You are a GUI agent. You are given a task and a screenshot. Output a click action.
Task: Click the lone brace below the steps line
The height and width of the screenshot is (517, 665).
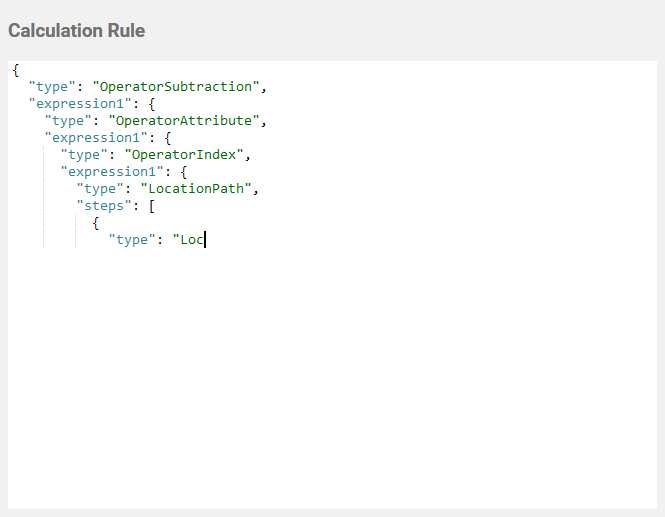tap(95, 222)
